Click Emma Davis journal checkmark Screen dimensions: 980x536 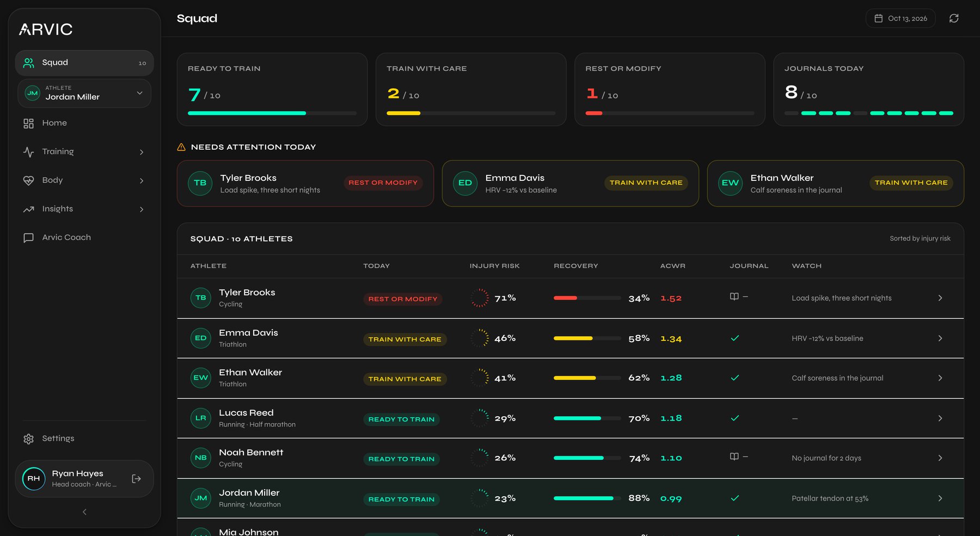point(735,338)
